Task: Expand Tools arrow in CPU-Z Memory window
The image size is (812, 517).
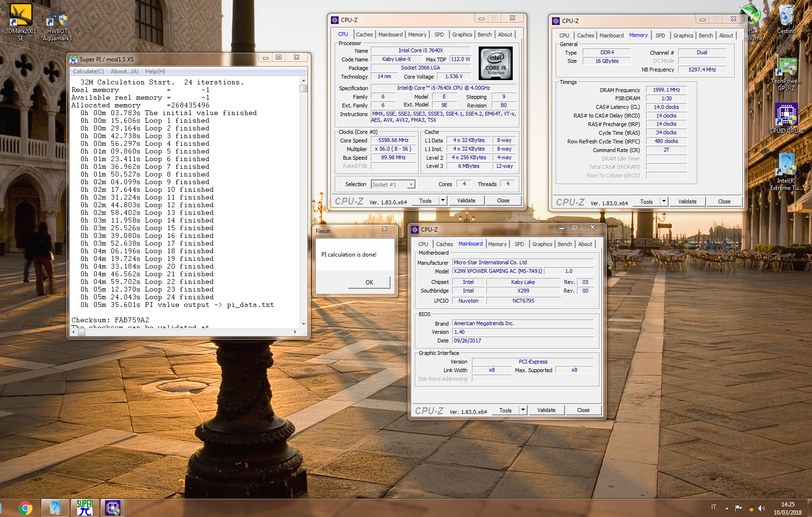Action: pyautogui.click(x=664, y=201)
